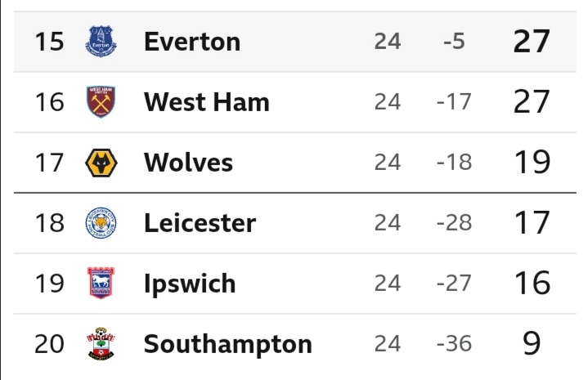Click the Ipswich club crest
The image size is (588, 380).
pyautogui.click(x=101, y=284)
